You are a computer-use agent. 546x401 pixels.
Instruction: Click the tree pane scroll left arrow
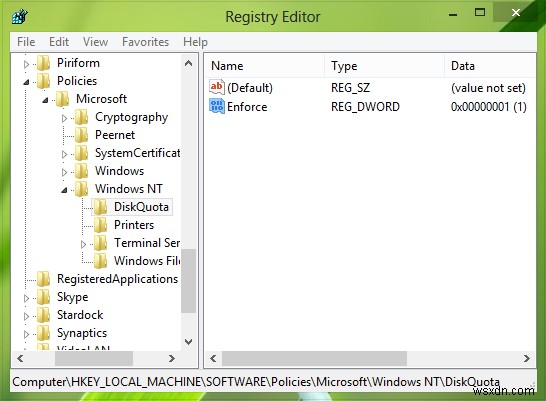point(20,358)
